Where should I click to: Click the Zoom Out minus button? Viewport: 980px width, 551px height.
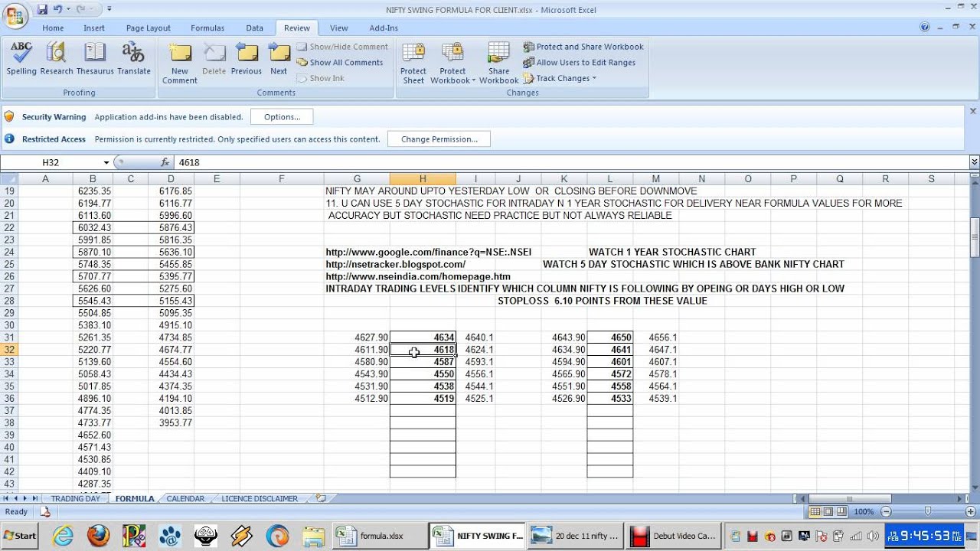[x=886, y=511]
